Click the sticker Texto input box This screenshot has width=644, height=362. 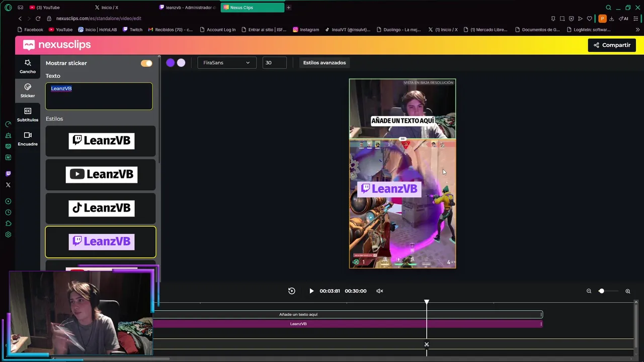(99, 96)
